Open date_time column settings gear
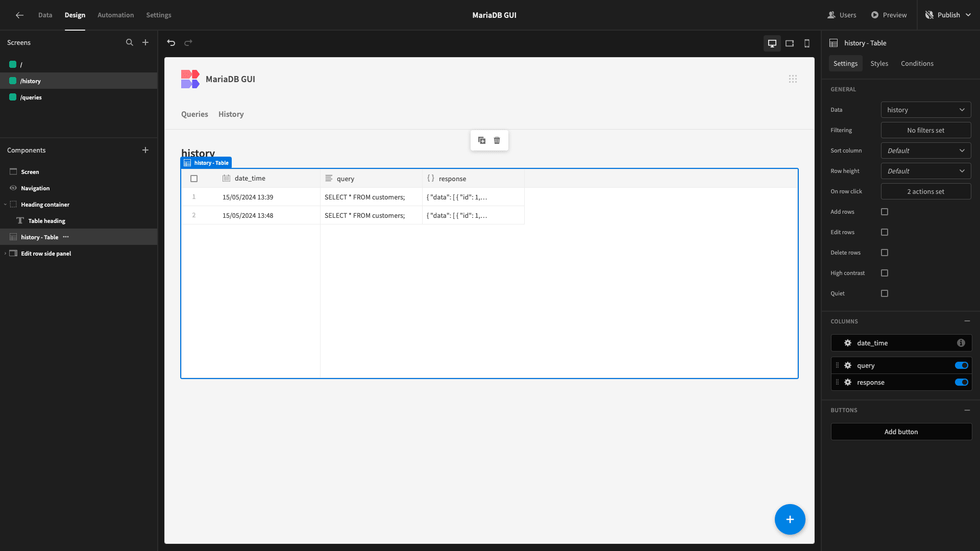 848,343
